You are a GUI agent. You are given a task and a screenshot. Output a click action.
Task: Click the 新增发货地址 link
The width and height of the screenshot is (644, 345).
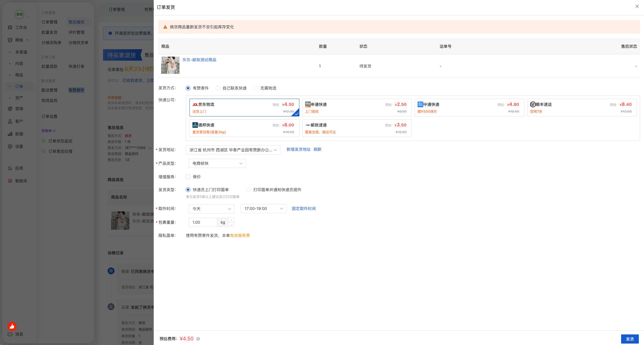[299, 149]
